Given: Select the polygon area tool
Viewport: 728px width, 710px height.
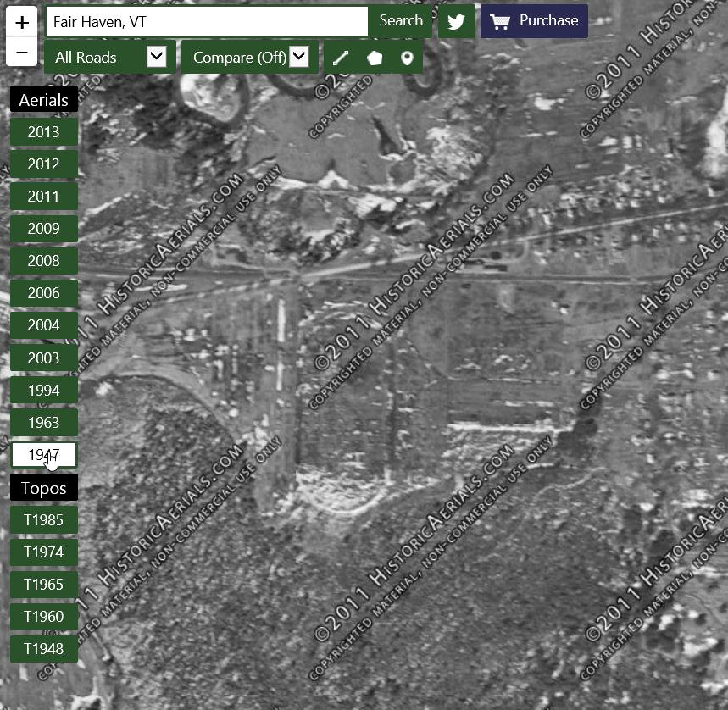Looking at the screenshot, I should coord(375,58).
